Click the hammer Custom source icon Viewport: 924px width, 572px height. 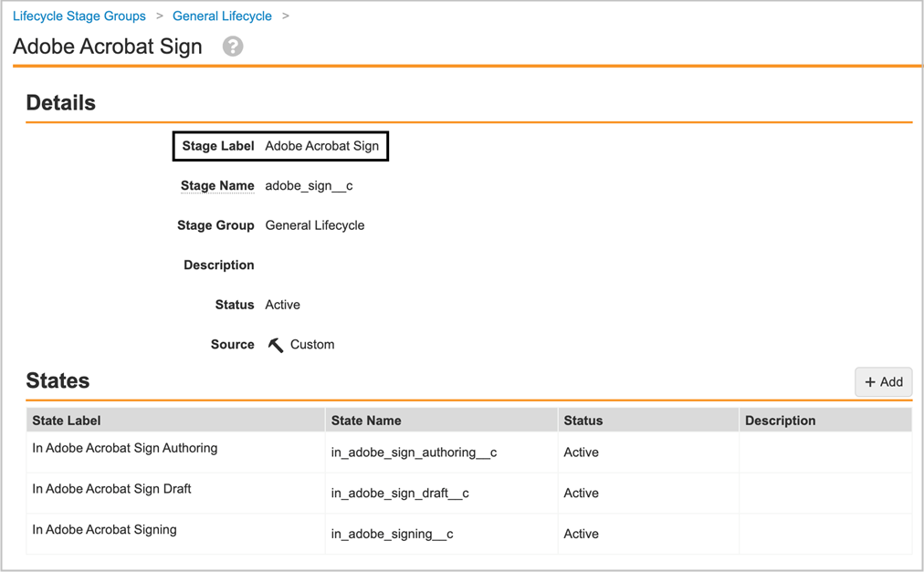click(x=275, y=344)
